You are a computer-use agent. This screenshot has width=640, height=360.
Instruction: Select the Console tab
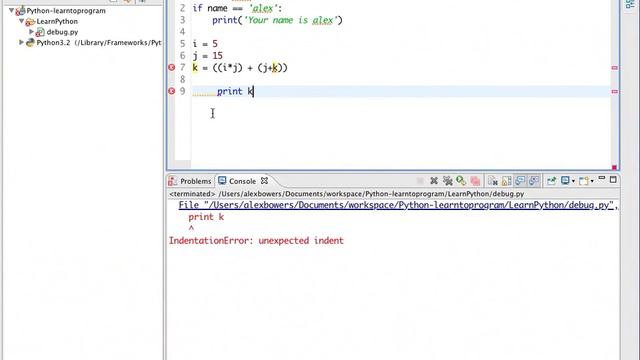coord(242,181)
